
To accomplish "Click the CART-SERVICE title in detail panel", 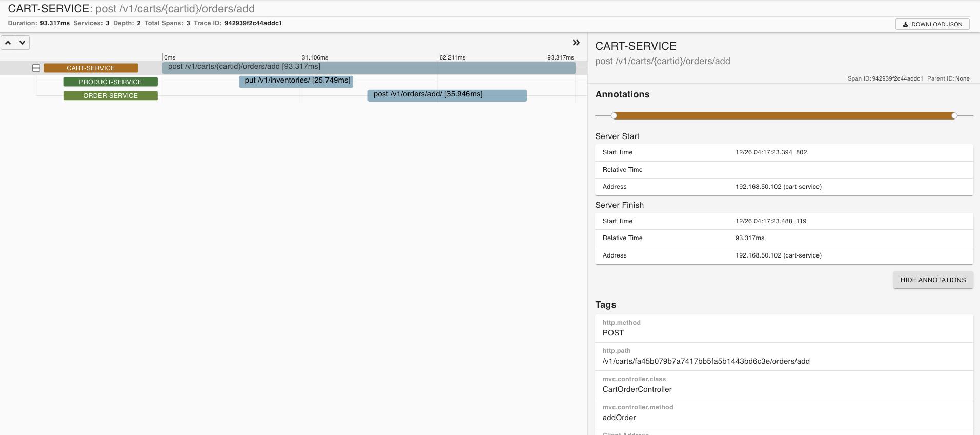I will click(x=636, y=46).
